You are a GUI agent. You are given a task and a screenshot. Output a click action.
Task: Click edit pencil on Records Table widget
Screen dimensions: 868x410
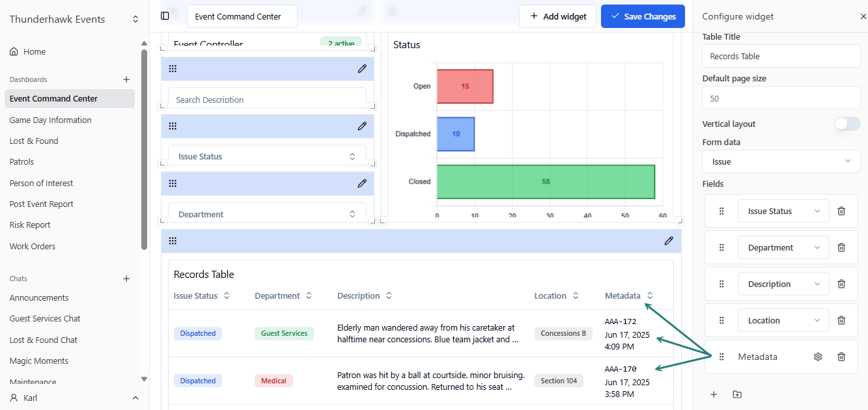click(x=669, y=241)
